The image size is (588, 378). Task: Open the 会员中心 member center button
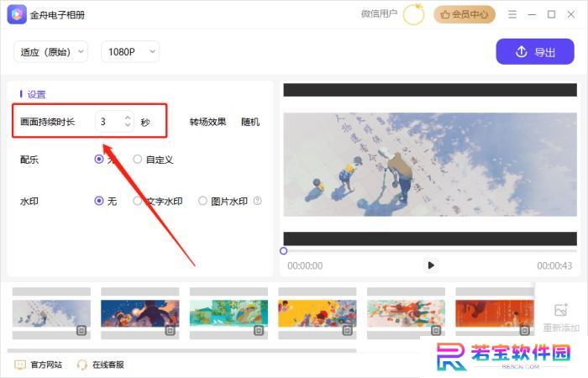pyautogui.click(x=465, y=14)
